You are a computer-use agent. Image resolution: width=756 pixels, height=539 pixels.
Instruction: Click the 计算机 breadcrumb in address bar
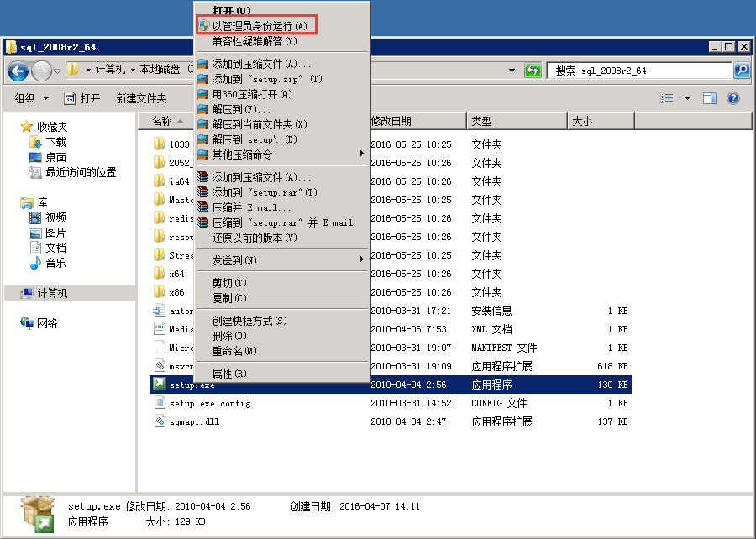(x=110, y=70)
